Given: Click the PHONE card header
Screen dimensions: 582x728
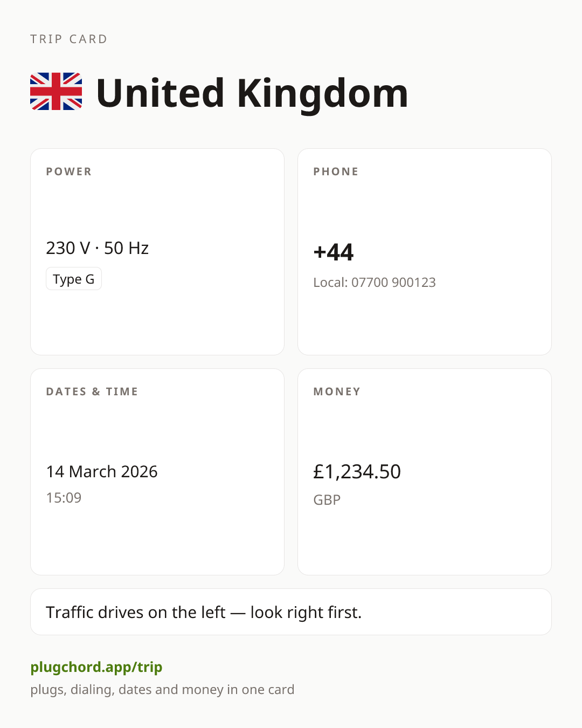Looking at the screenshot, I should (336, 171).
